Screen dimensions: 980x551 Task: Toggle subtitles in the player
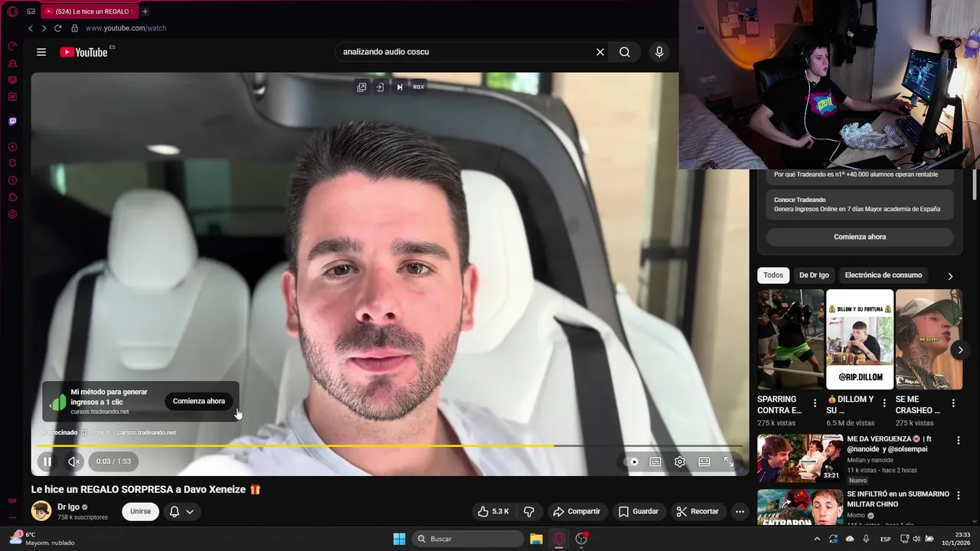coord(655,461)
